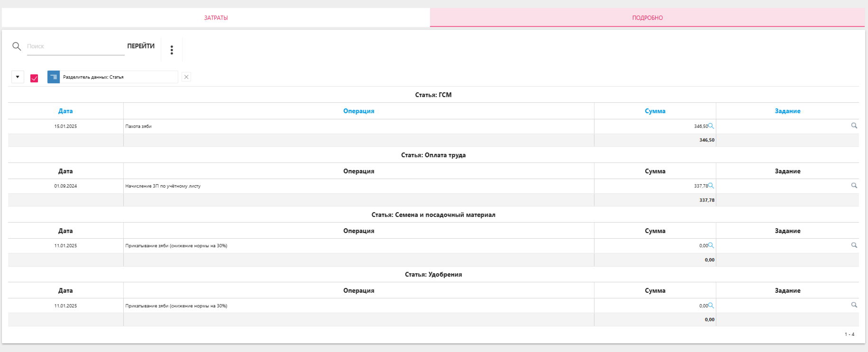The width and height of the screenshot is (868, 352).
Task: Remove the Разделитель данных: Статья filter
Action: [x=186, y=77]
